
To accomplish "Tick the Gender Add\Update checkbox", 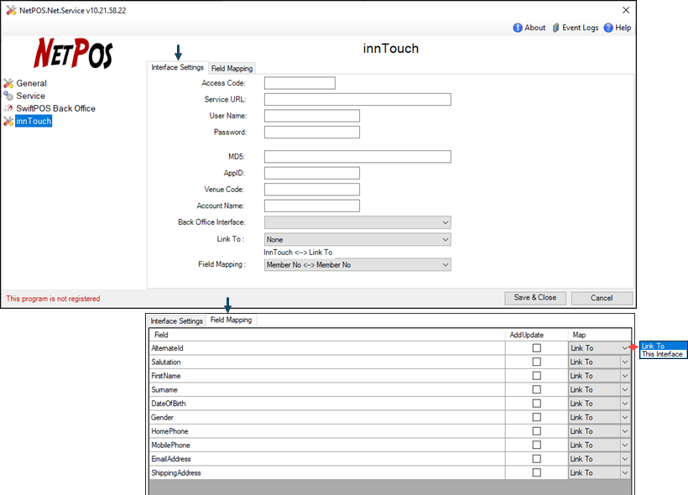I will tap(536, 417).
